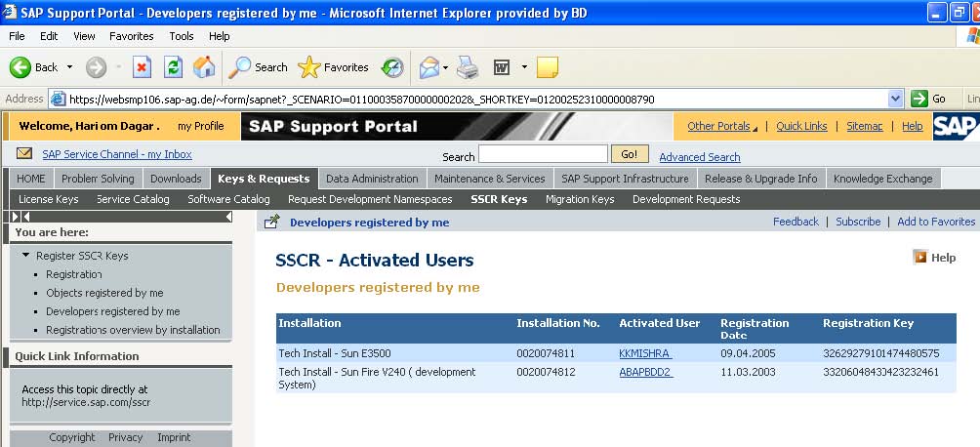Viewport: 980px width, 447px height.
Task: Open the Search magnifier toolbar button
Action: click(258, 67)
